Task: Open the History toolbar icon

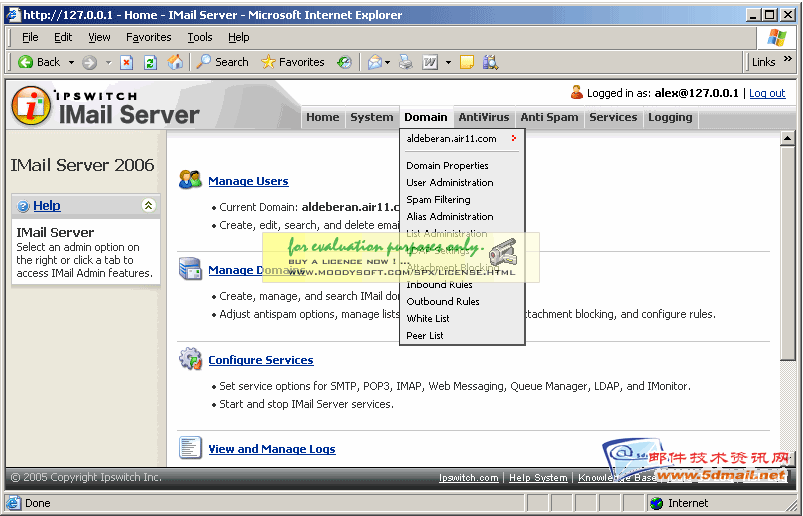Action: tap(344, 62)
